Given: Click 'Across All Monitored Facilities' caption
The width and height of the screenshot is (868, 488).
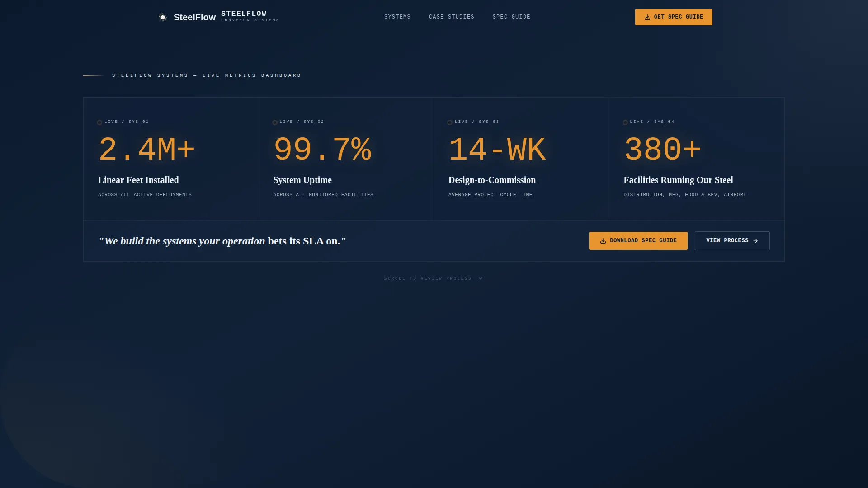Looking at the screenshot, I should pos(323,195).
